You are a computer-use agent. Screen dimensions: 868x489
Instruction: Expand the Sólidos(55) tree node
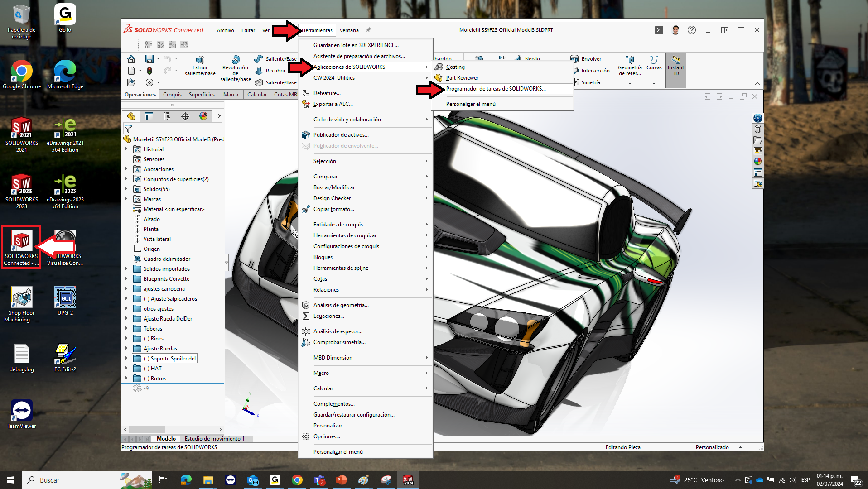click(126, 189)
